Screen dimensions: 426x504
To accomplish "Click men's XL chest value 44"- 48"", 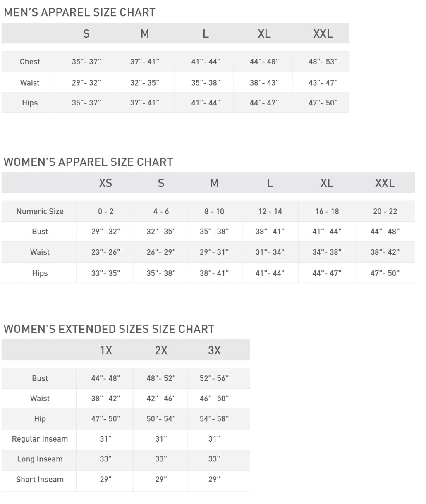I will coord(264,62).
